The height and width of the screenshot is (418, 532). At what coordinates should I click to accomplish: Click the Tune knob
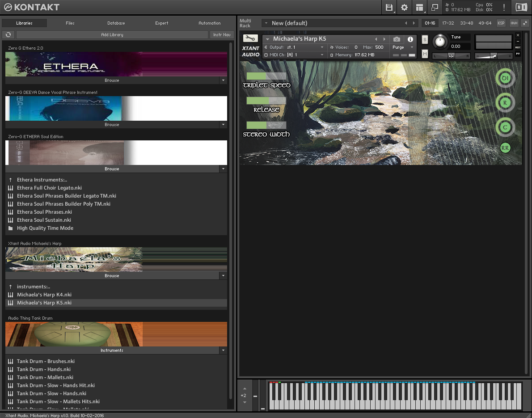[440, 42]
